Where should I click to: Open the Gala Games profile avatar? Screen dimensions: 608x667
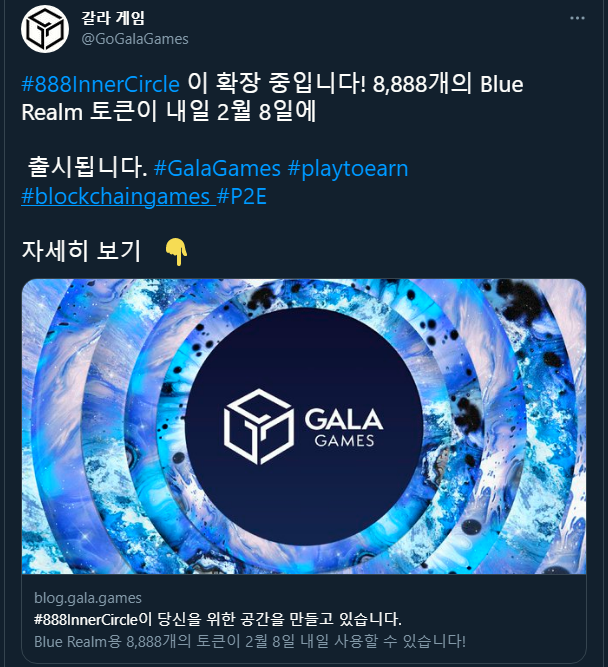[45, 29]
